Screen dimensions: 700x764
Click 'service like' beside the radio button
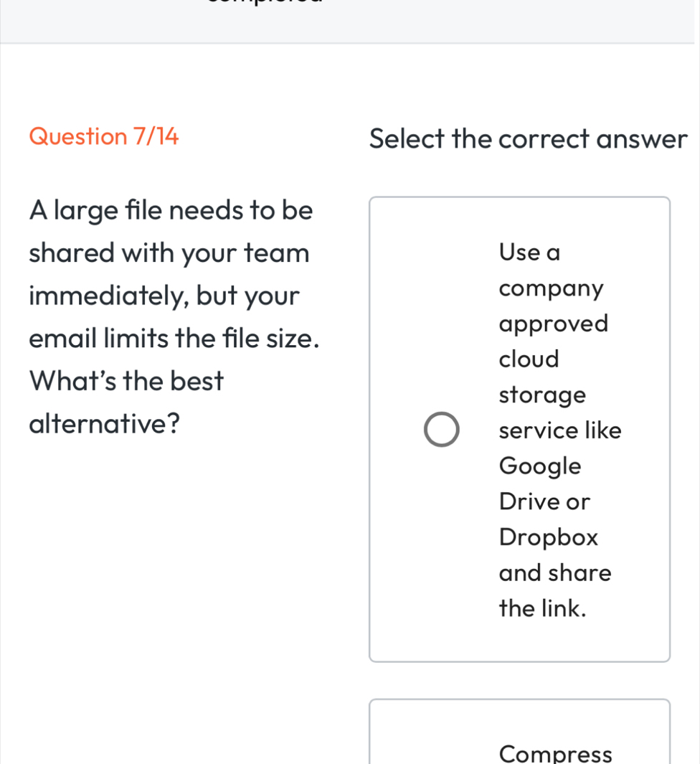click(x=560, y=430)
